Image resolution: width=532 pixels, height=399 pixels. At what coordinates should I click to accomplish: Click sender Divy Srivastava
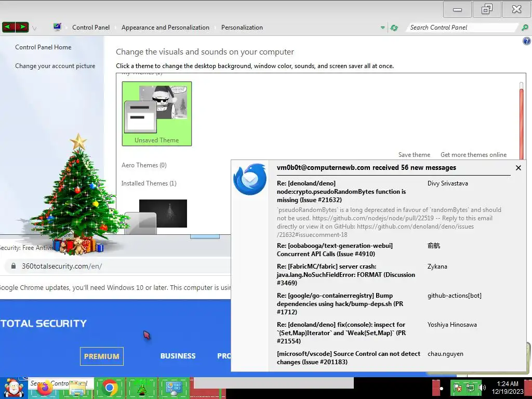pos(447,183)
